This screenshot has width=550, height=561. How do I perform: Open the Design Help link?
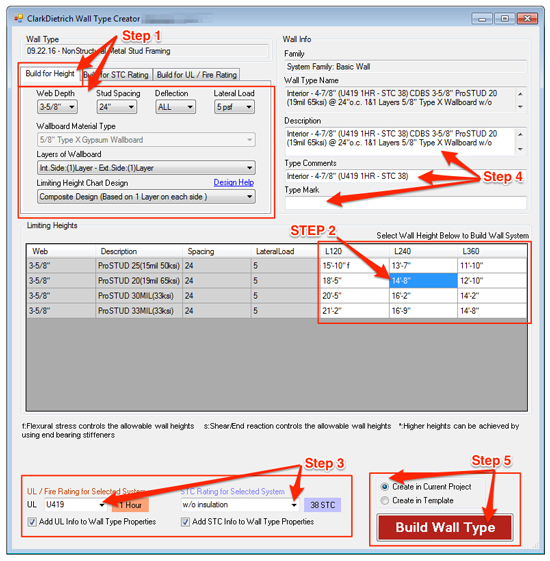coord(234,182)
